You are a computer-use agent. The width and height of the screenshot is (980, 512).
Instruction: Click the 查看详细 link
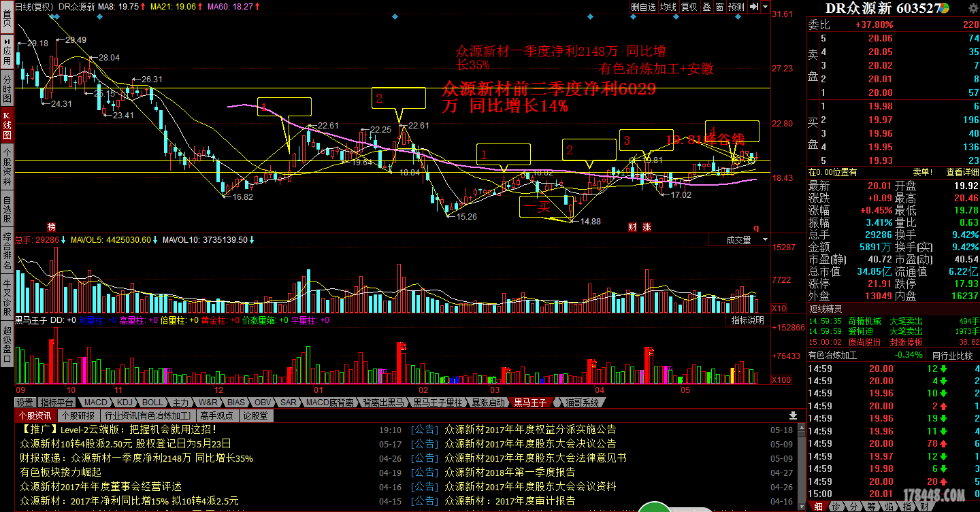point(962,173)
